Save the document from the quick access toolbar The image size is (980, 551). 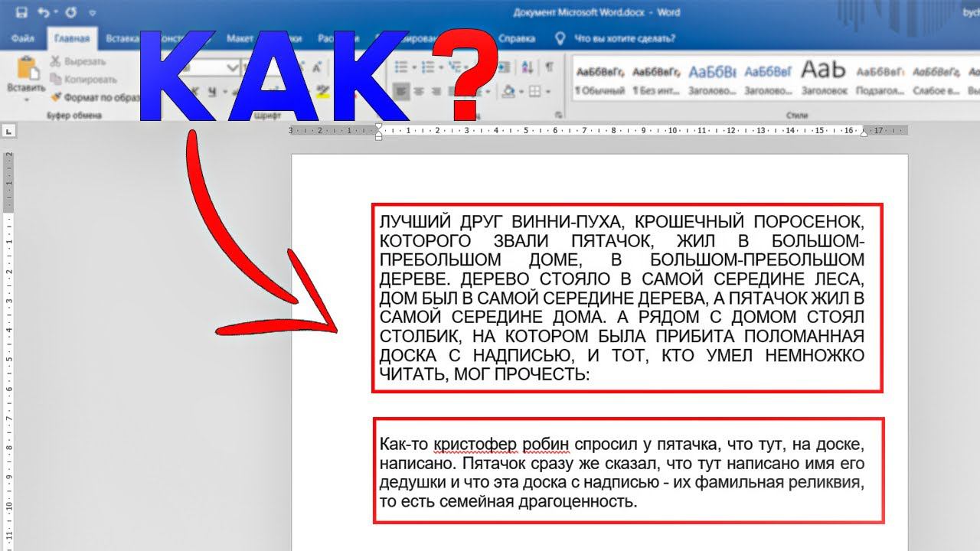[x=21, y=13]
